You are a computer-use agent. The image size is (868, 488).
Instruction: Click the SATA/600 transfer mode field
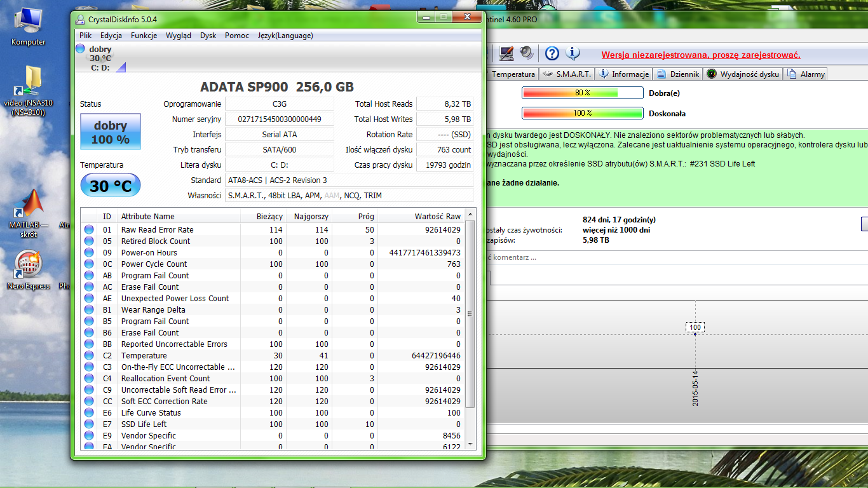(x=280, y=150)
